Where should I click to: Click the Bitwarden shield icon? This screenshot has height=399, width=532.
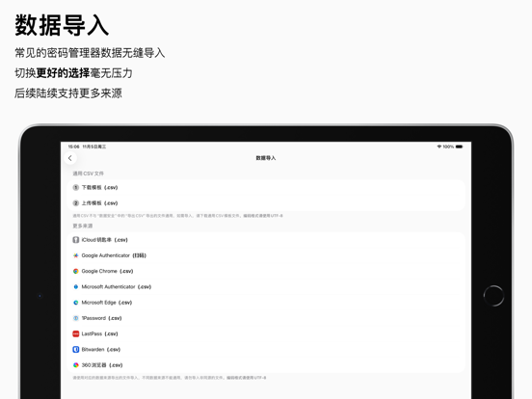point(76,350)
